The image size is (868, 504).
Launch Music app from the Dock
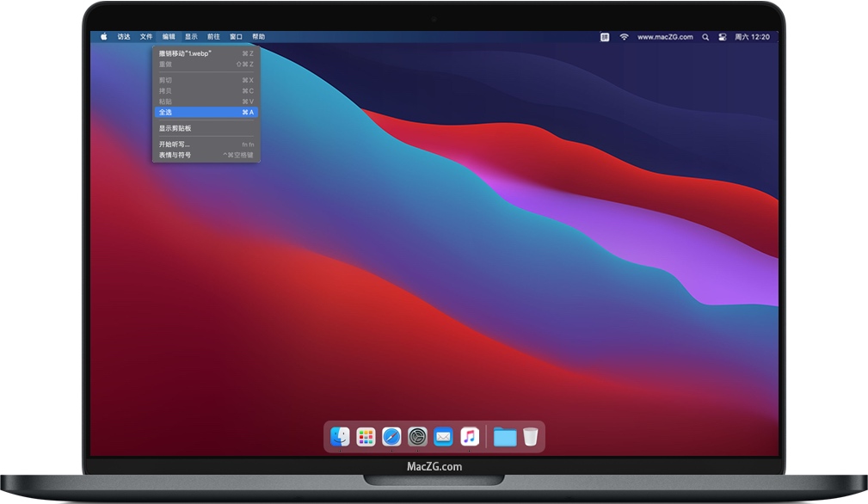[x=469, y=437]
